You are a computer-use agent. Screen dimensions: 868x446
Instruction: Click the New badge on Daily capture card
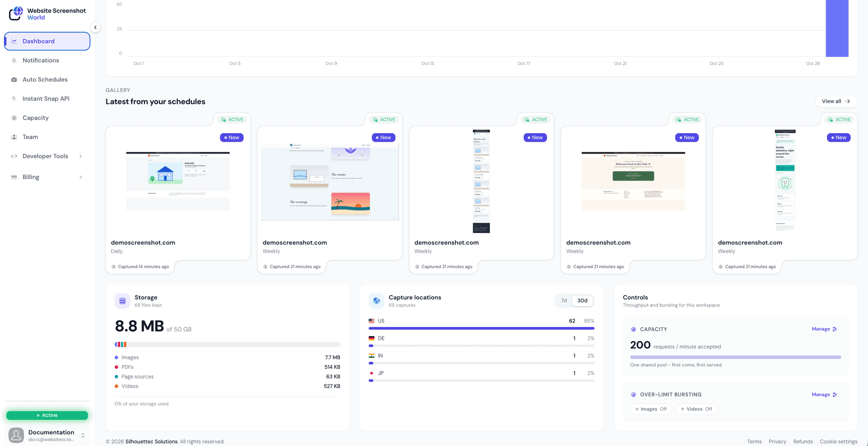point(232,137)
